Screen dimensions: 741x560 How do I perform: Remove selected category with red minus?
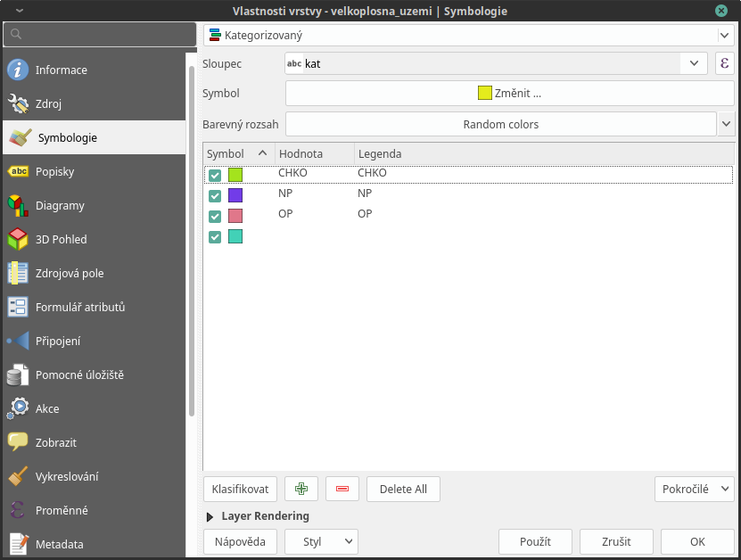pos(342,489)
